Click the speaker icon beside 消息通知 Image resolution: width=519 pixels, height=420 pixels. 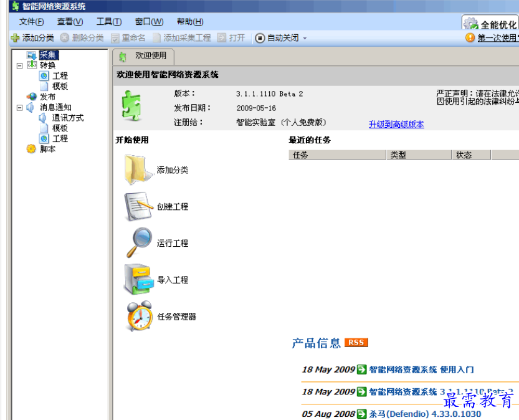31,107
